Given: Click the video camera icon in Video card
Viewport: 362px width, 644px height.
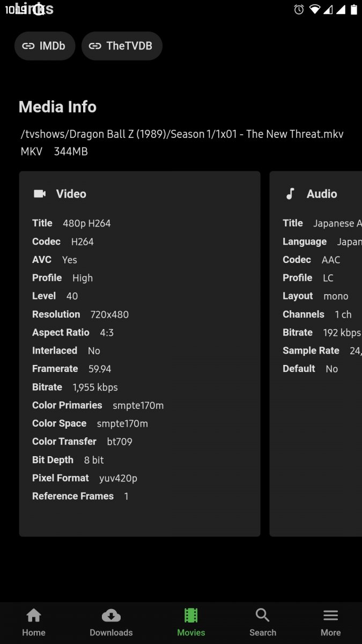Looking at the screenshot, I should click(40, 194).
